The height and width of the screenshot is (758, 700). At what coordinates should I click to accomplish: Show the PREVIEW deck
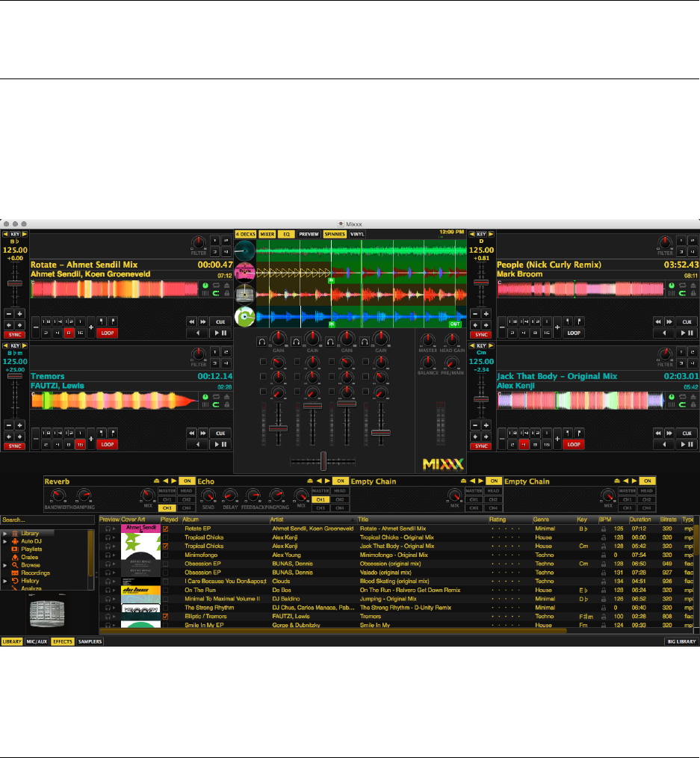309,235
